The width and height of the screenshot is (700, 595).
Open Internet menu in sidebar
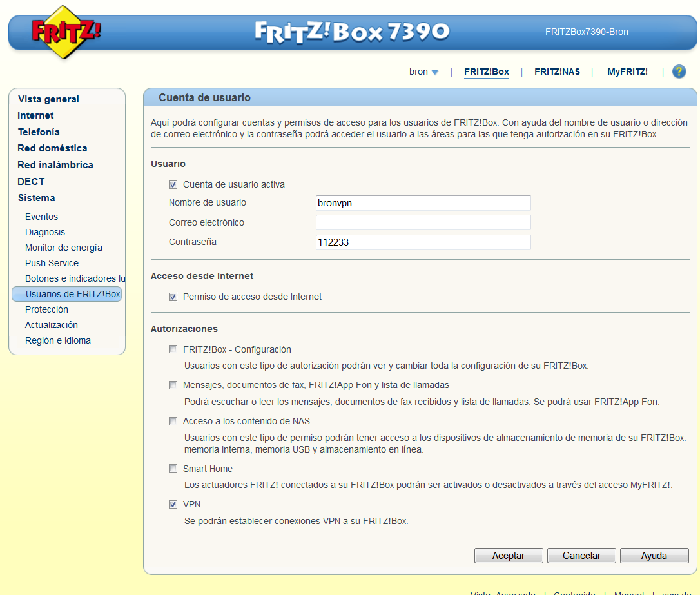(35, 115)
